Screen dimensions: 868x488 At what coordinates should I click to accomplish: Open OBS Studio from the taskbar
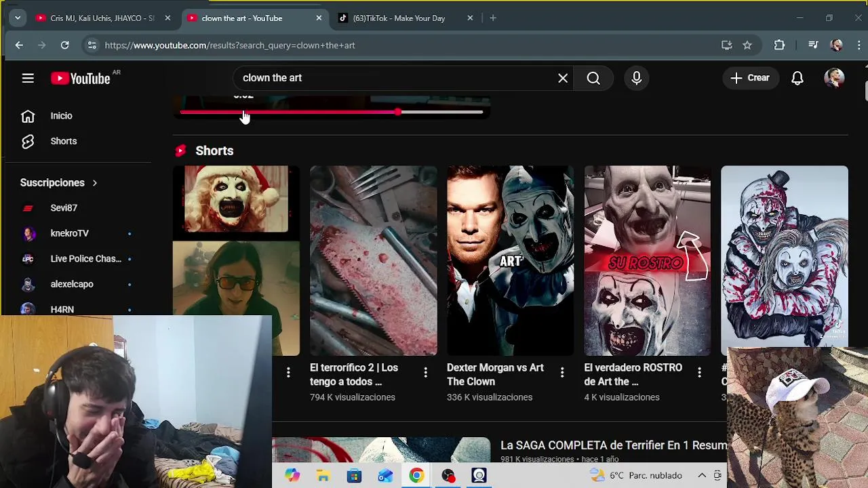[448, 476]
